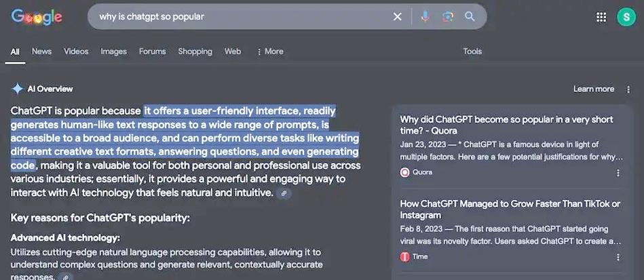The width and height of the screenshot is (644, 280).
Task: Select the All tab
Action: (x=15, y=52)
